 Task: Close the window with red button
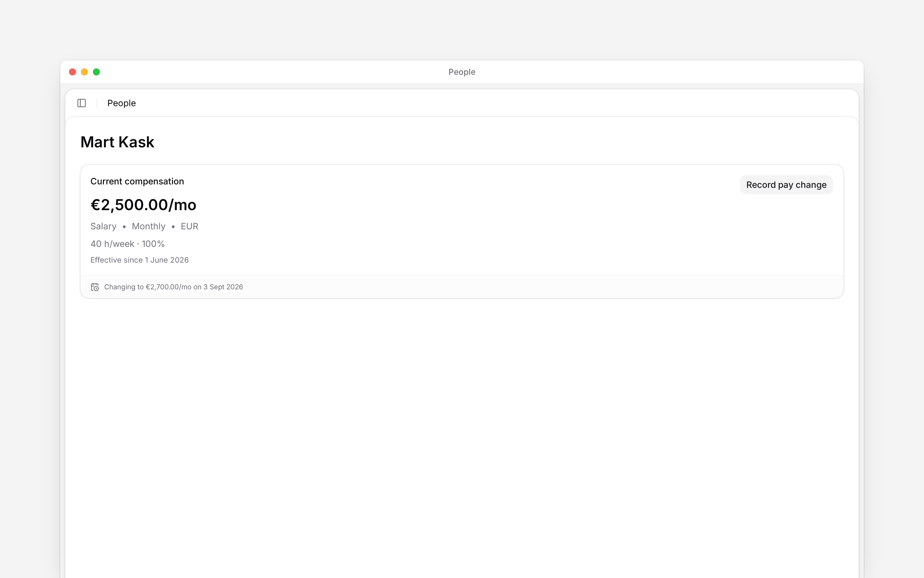pos(73,72)
